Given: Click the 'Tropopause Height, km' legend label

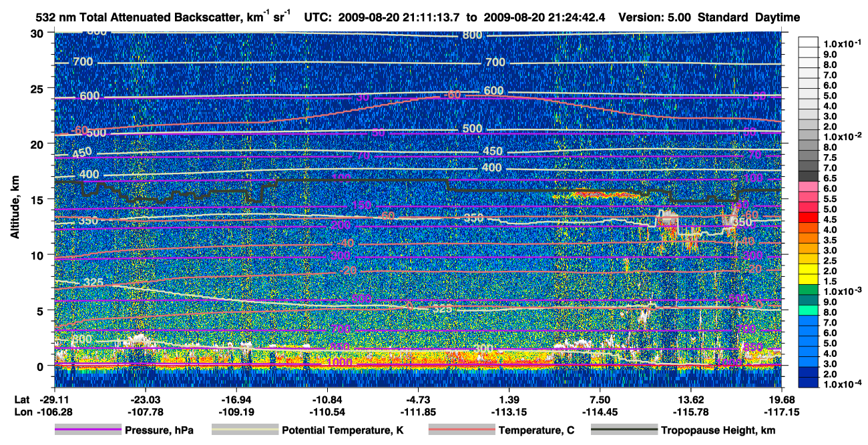Looking at the screenshot, I should click(x=719, y=431).
